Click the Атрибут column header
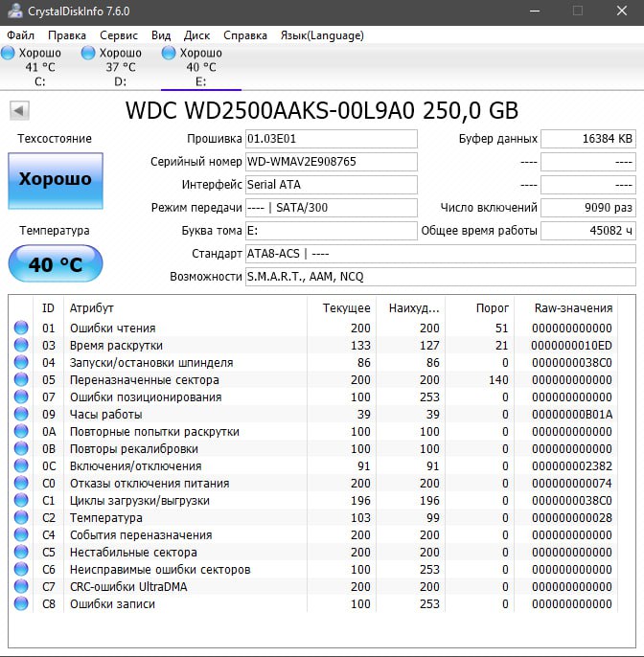The width and height of the screenshot is (644, 657). tap(185, 308)
